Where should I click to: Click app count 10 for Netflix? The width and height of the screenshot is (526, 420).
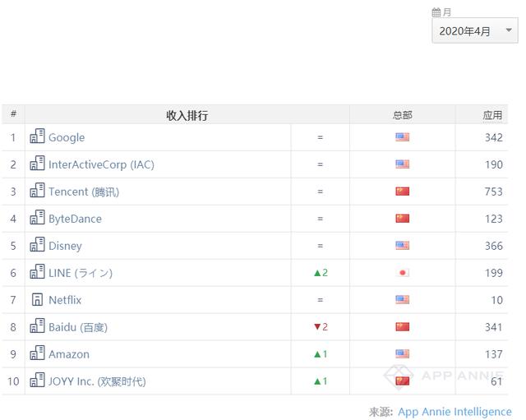496,300
